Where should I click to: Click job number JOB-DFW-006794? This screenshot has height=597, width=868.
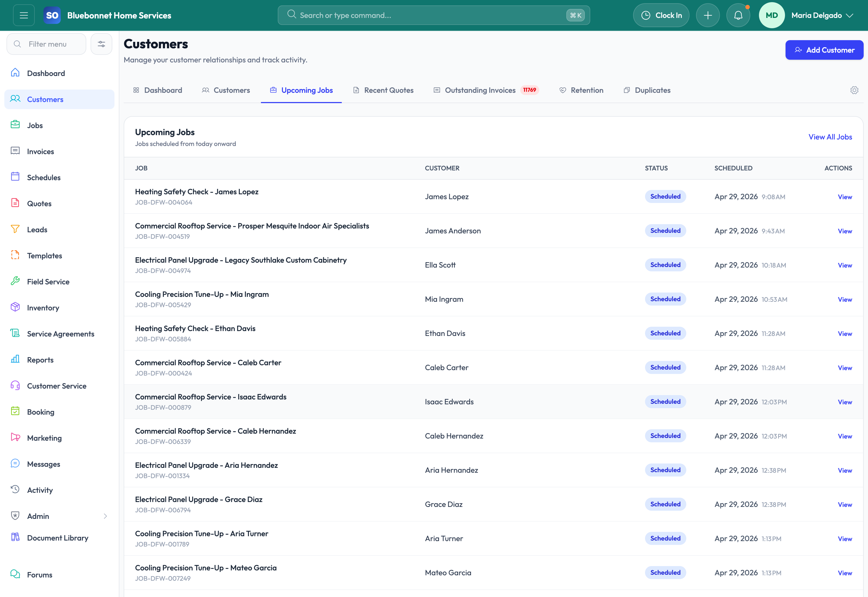162,510
